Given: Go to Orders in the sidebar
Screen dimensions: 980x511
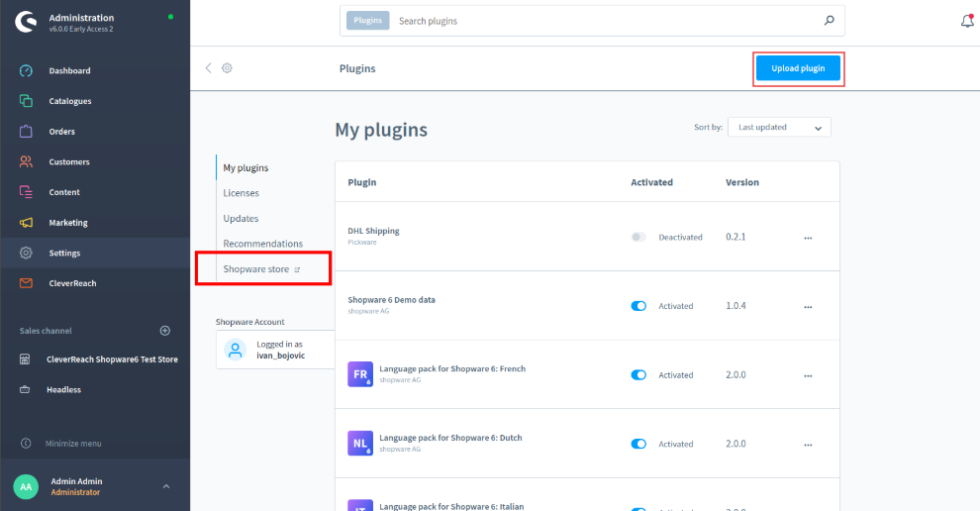Looking at the screenshot, I should pos(61,132).
